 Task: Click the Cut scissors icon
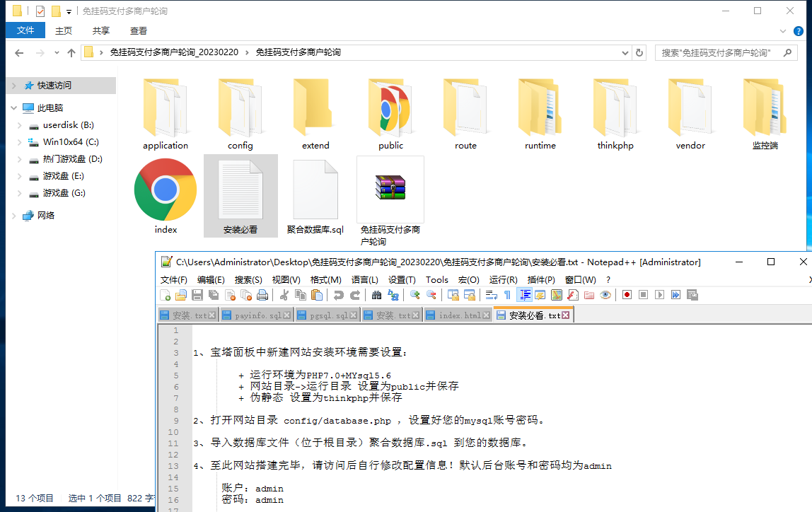pos(284,295)
